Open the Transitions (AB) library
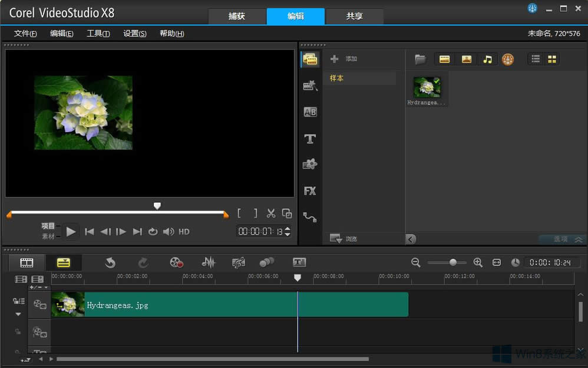The width and height of the screenshot is (588, 368). [310, 112]
